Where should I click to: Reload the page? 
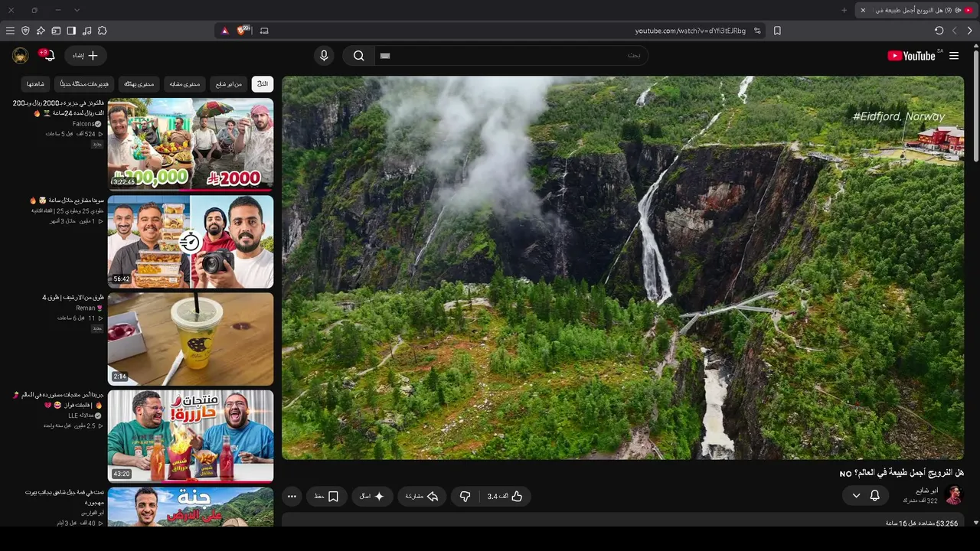click(x=939, y=31)
